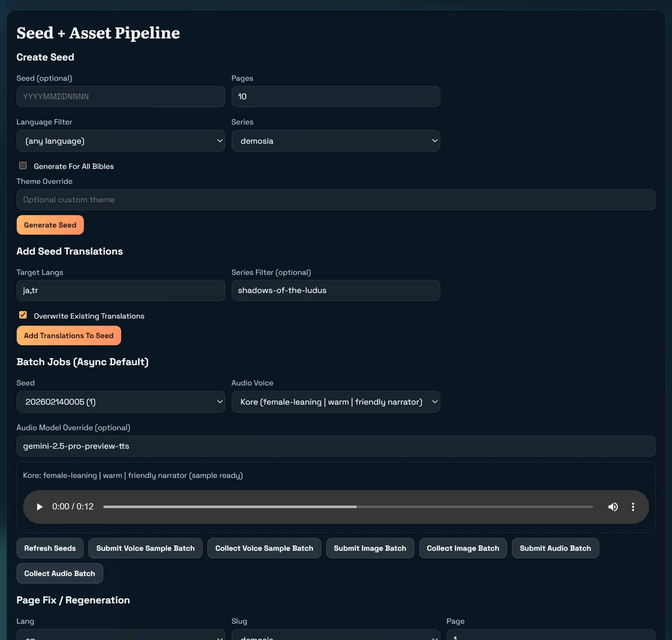The height and width of the screenshot is (640, 672).
Task: Play the Kore voice sample audio
Action: pyautogui.click(x=40, y=507)
